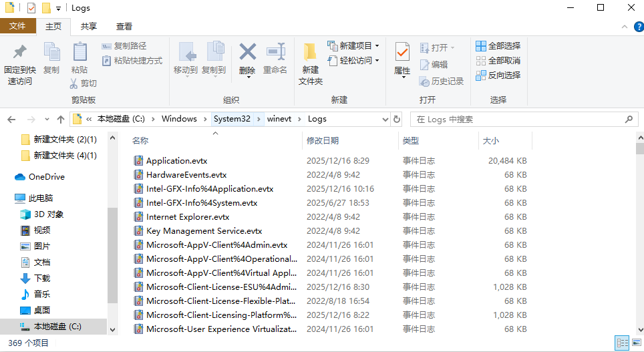644x352 pixels.
Task: Click History (历史记录) icon
Action: coord(424,81)
